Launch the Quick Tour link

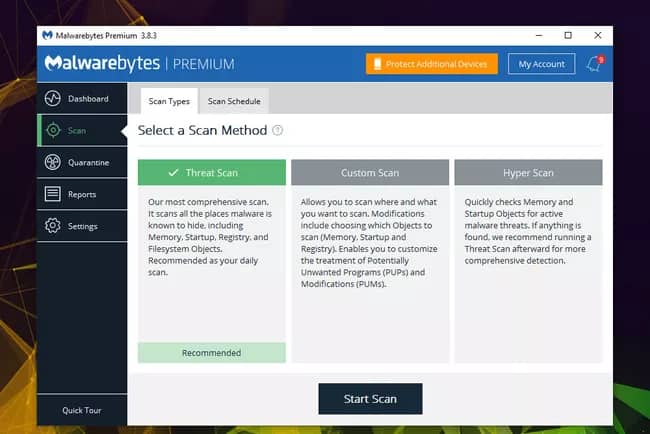[x=82, y=410]
